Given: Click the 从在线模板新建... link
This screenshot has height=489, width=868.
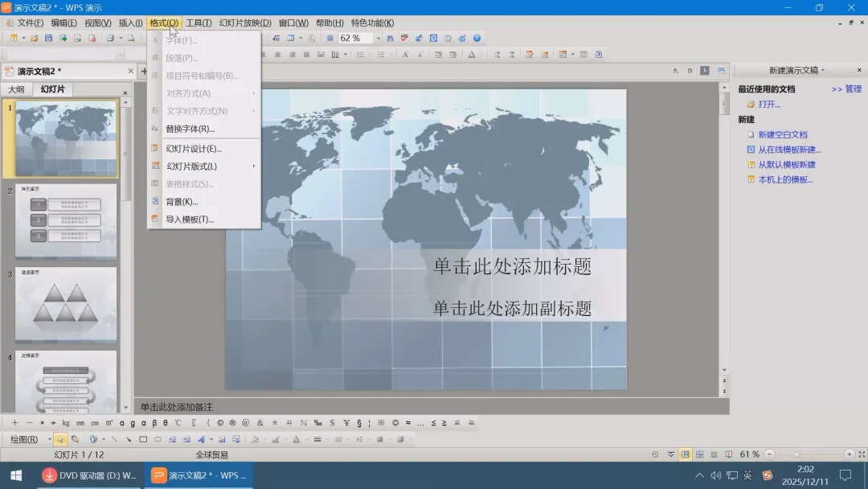Looking at the screenshot, I should coord(789,150).
